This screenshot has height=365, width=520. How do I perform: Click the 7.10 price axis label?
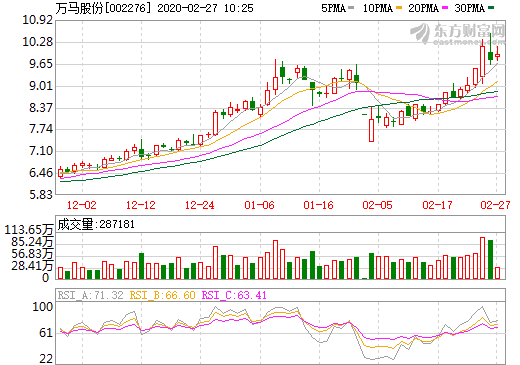tap(41, 151)
